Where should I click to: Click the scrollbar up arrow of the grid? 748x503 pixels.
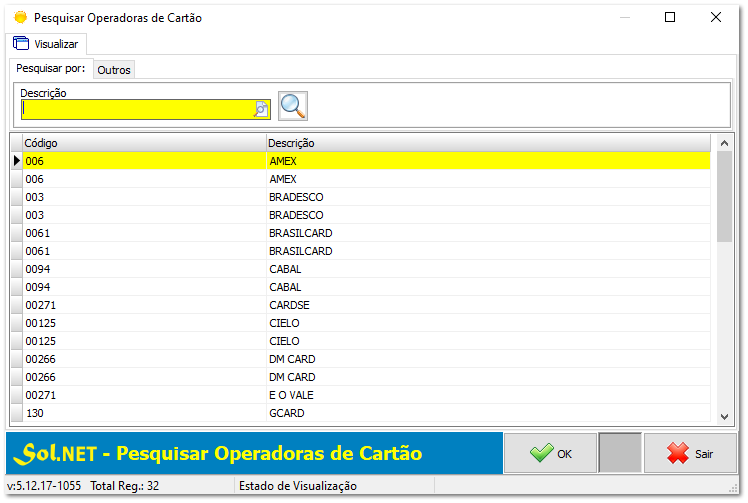724,143
